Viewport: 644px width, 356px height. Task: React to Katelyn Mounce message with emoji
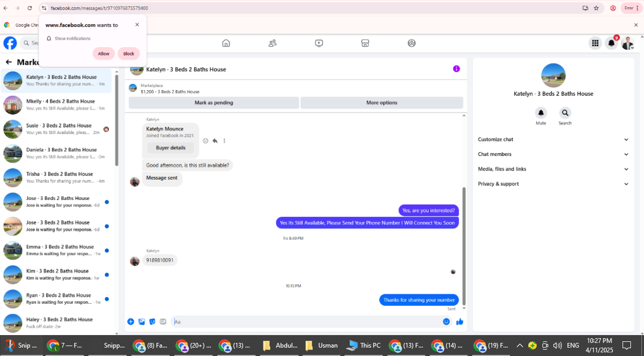pos(205,141)
